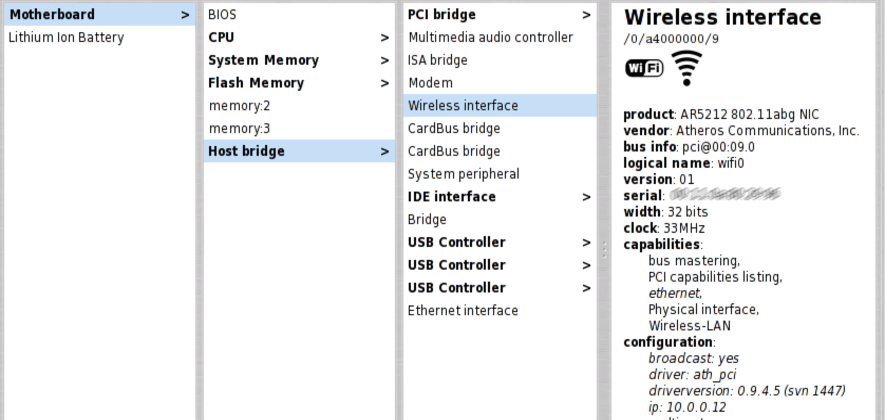The width and height of the screenshot is (886, 420).
Task: Choose the Modem device
Action: (x=430, y=83)
